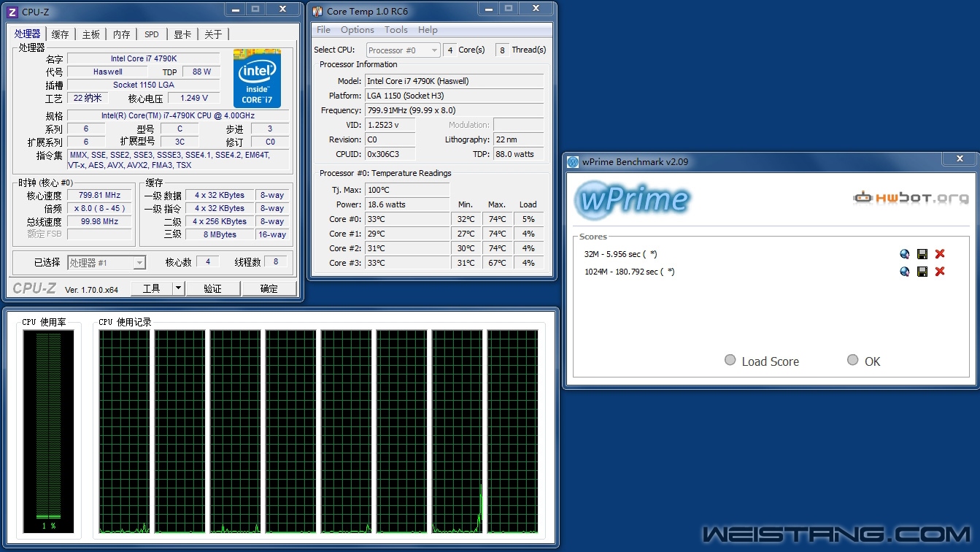Image resolution: width=980 pixels, height=552 pixels.
Task: Open the Tools menu in Core Temp
Action: point(396,30)
